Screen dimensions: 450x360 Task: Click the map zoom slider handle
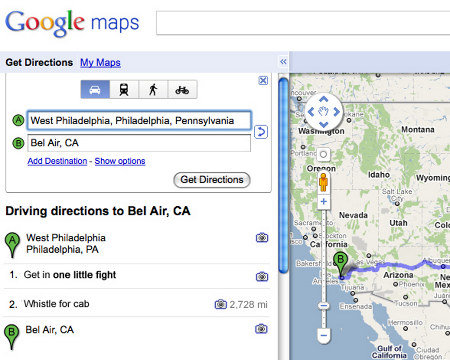tap(323, 306)
